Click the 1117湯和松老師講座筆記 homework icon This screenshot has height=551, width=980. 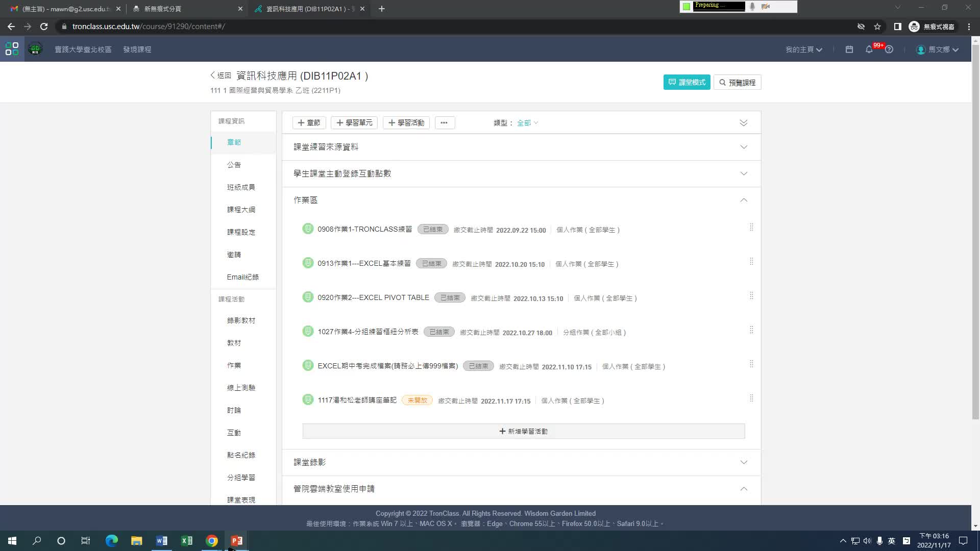(308, 399)
